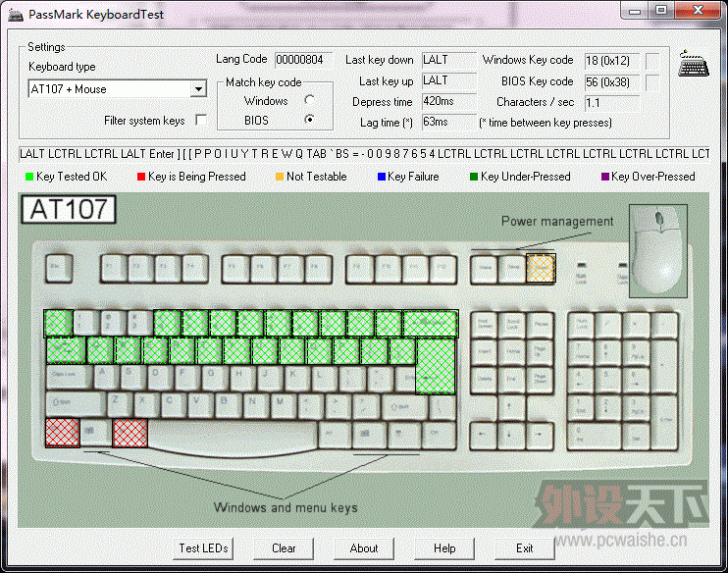This screenshot has height=573, width=728.
Task: Select Windows match key code radio
Action: [x=310, y=100]
